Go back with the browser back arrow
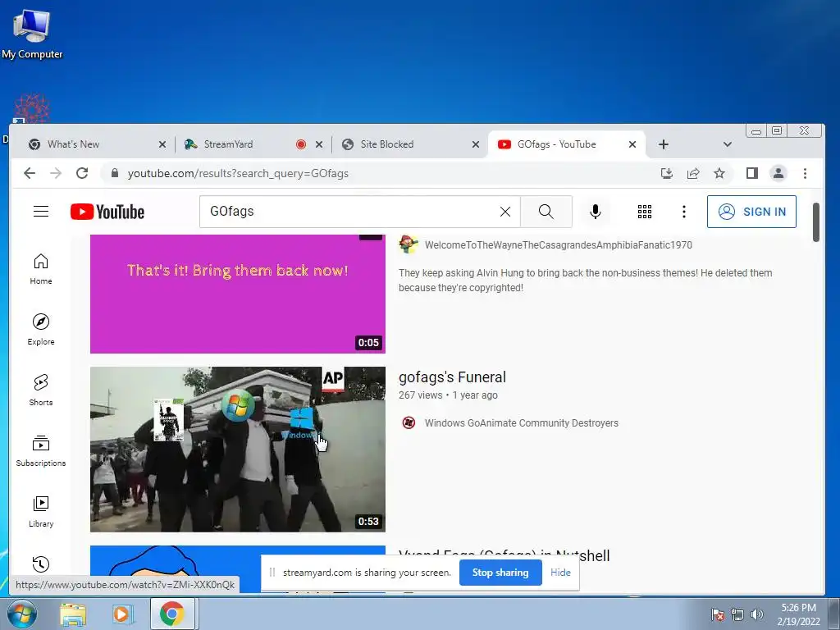This screenshot has height=630, width=840. (30, 173)
